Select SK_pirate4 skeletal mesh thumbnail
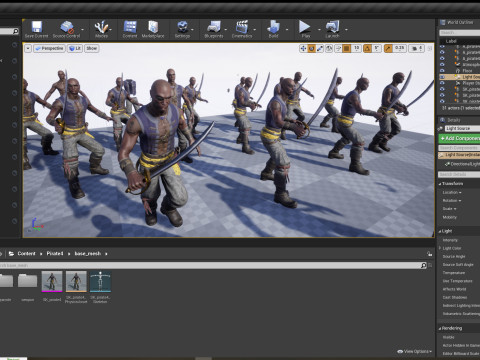Screen dimensions: 480x360 click(52, 282)
